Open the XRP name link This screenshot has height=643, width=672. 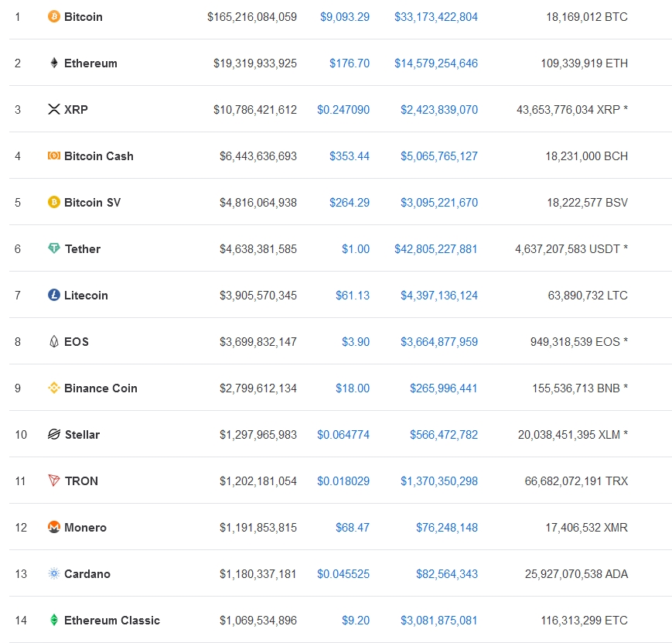76,109
